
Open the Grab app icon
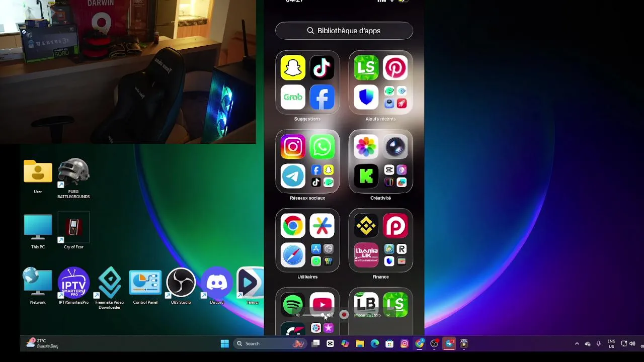[293, 97]
